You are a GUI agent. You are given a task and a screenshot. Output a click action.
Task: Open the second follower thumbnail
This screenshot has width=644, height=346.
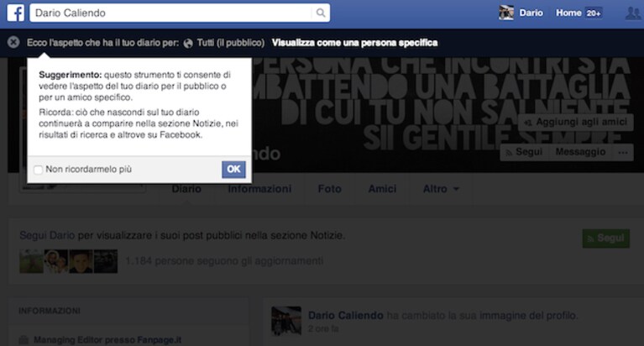(56, 261)
